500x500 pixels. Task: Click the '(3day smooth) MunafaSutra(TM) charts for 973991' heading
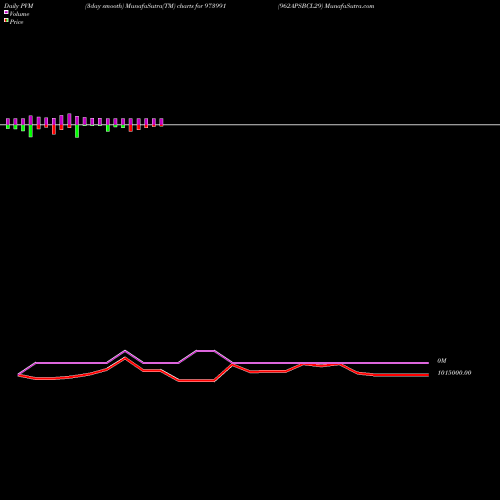click(x=155, y=6)
